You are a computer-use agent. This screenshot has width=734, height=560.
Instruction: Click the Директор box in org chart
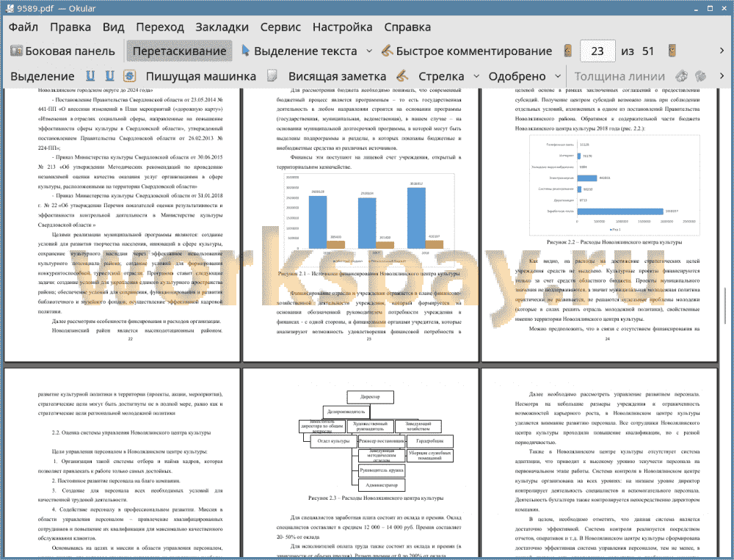click(x=370, y=397)
